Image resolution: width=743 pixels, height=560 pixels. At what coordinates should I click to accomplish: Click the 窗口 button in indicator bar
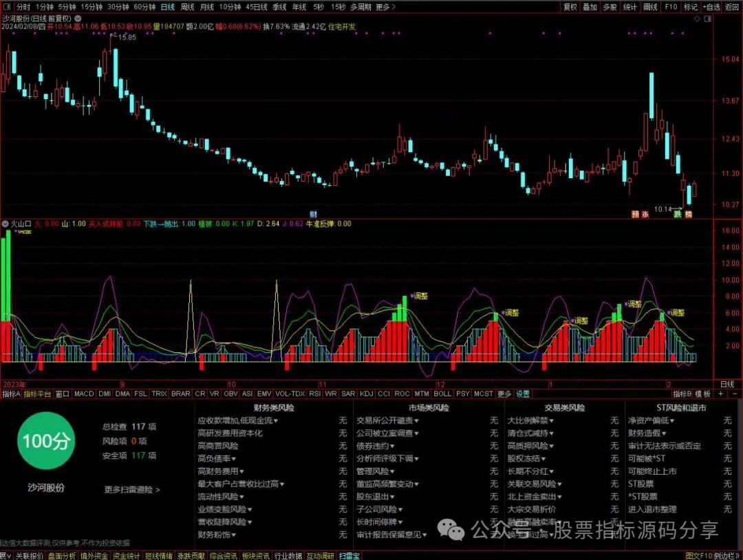tap(62, 394)
